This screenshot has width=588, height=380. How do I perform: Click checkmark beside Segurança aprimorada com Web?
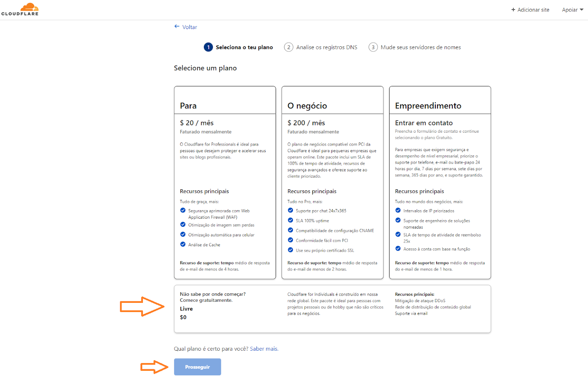(183, 210)
